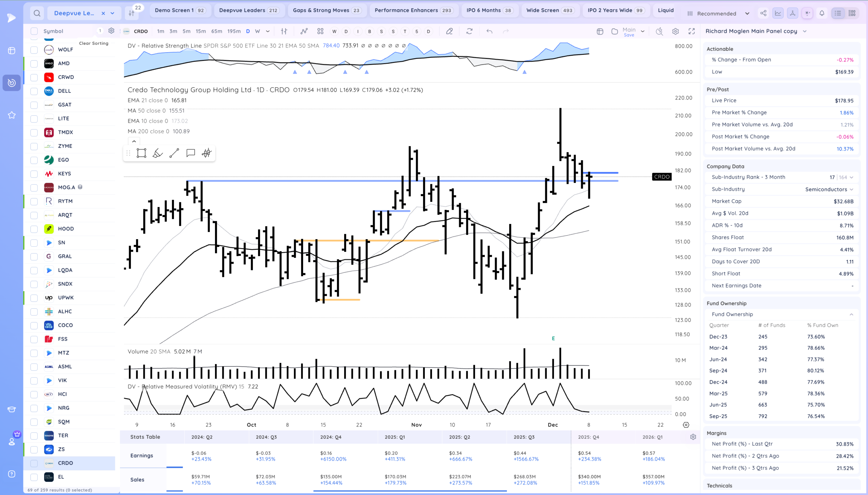868x495 pixels.
Task: Select the 65m timeframe button
Action: point(216,31)
